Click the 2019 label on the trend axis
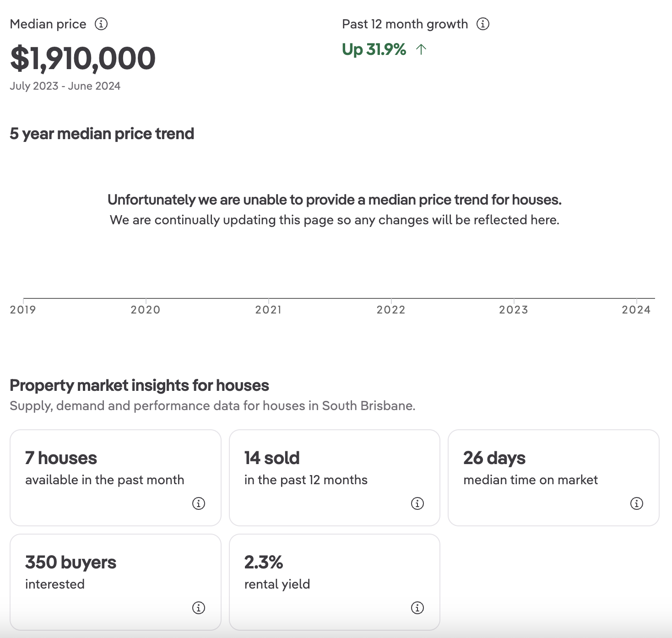Viewport: 672px width, 638px height. pos(23,310)
